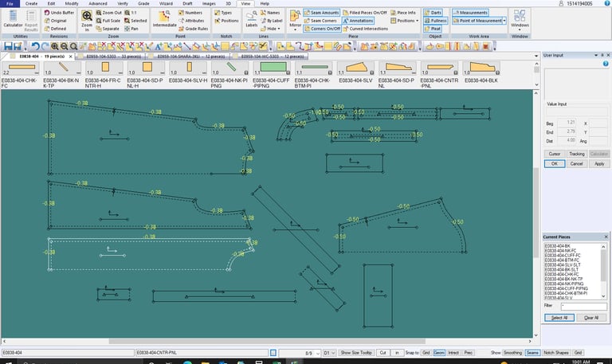Click the zoom out magnifier in toolbar
Image resolution: width=612 pixels, height=364 pixels.
[x=64, y=46]
